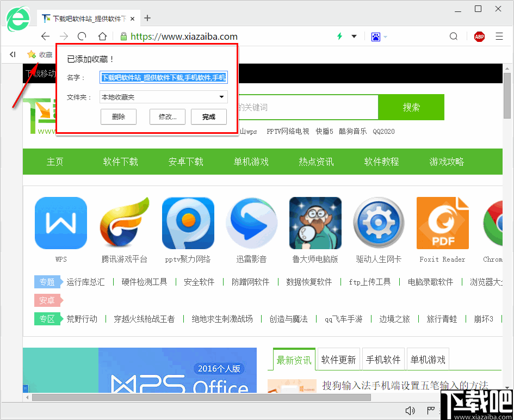Click the speaker icon at bottom right
The image size is (514, 420).
pyautogui.click(x=410, y=410)
